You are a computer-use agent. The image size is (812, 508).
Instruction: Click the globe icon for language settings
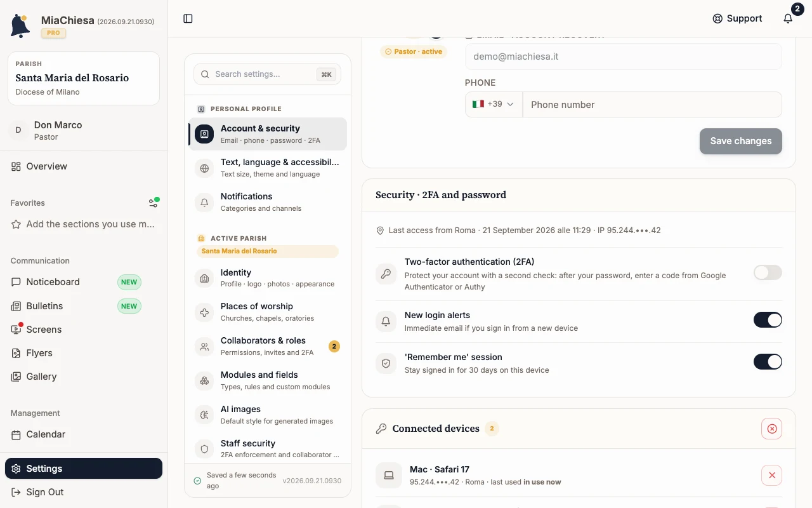point(204,168)
